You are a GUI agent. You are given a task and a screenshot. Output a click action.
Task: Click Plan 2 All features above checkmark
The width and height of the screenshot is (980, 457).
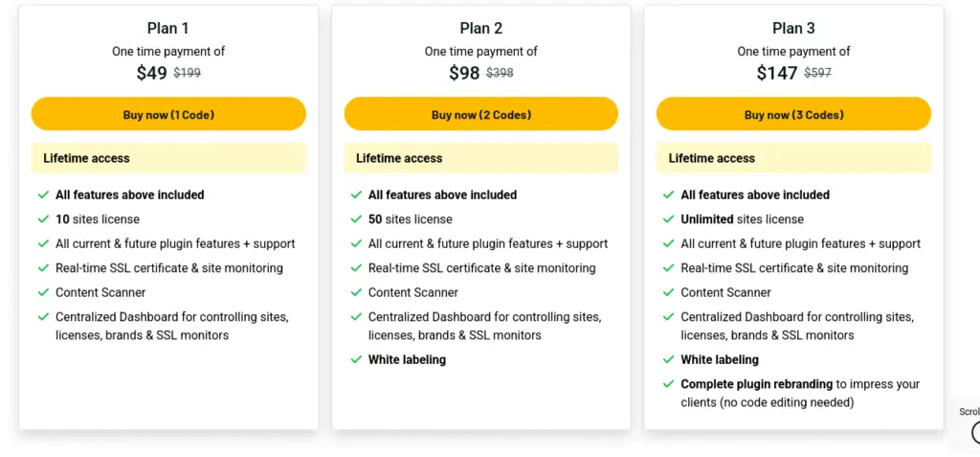(356, 194)
